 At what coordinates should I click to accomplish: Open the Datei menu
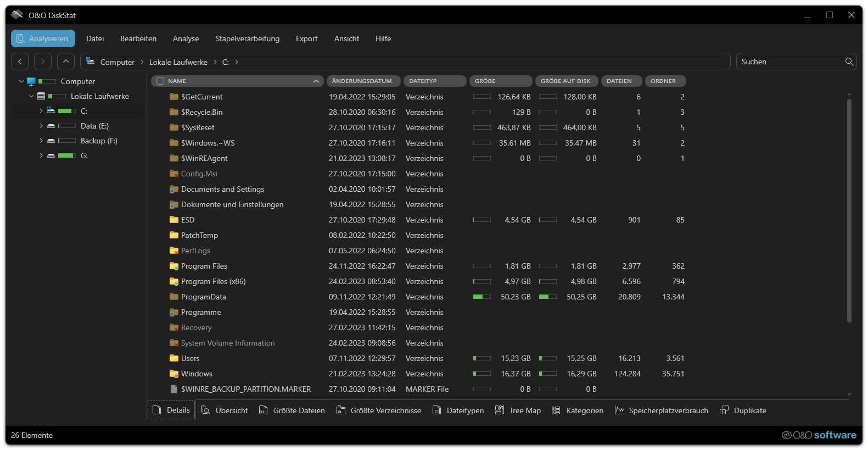click(x=95, y=38)
